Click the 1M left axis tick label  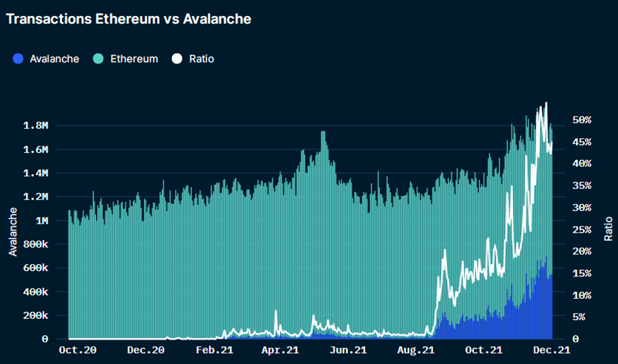pyautogui.click(x=42, y=220)
